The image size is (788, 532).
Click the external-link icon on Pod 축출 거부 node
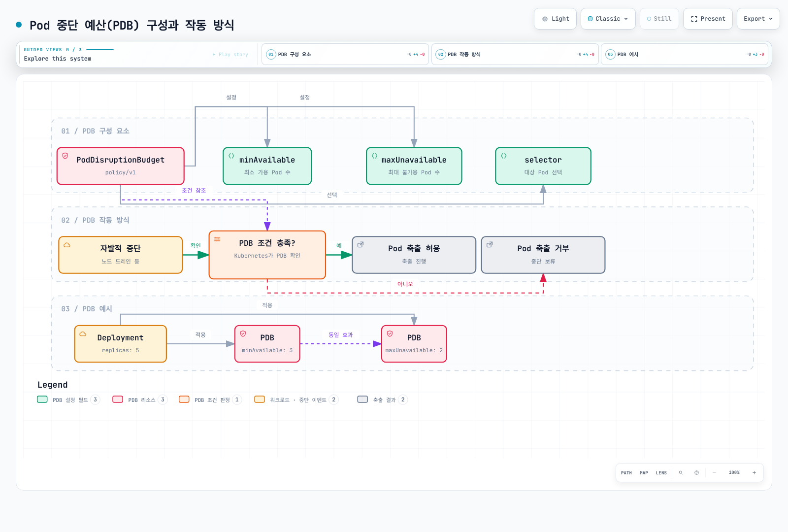(490, 244)
